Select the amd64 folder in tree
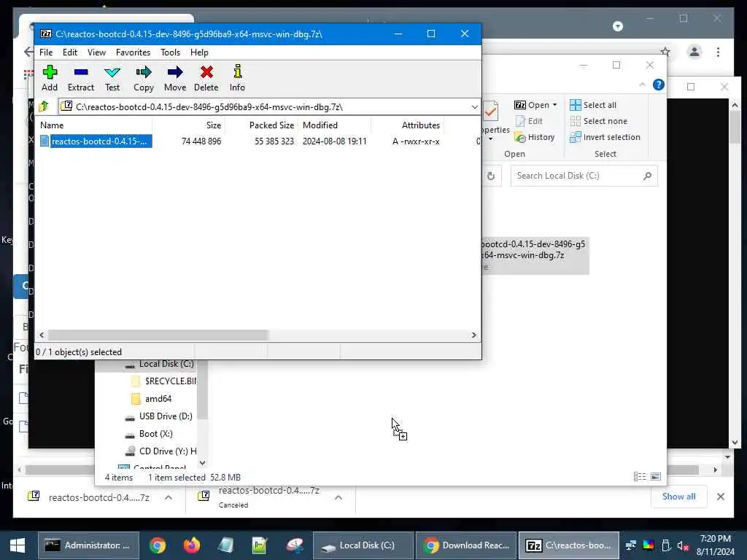The height and width of the screenshot is (560, 747). click(x=151, y=399)
